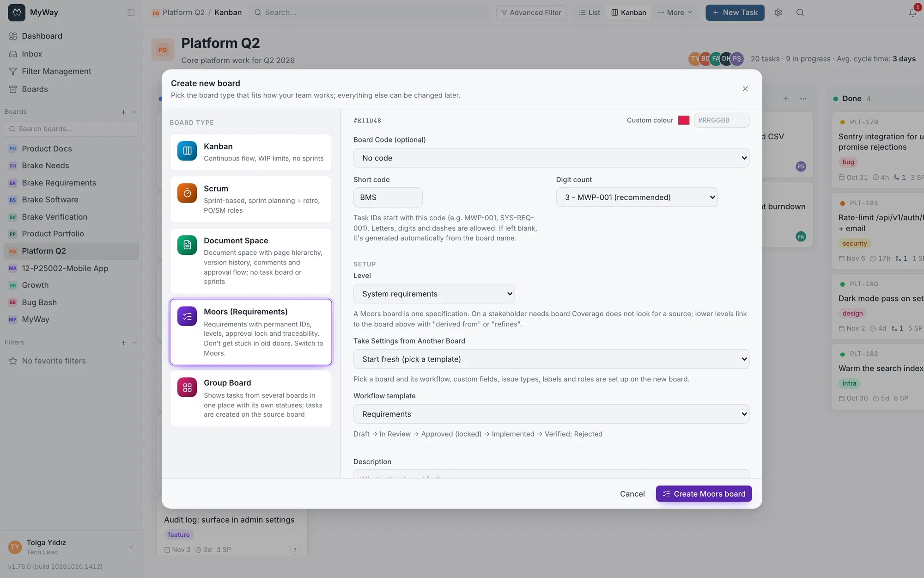
Task: Click Cancel in the dialog
Action: point(632,494)
